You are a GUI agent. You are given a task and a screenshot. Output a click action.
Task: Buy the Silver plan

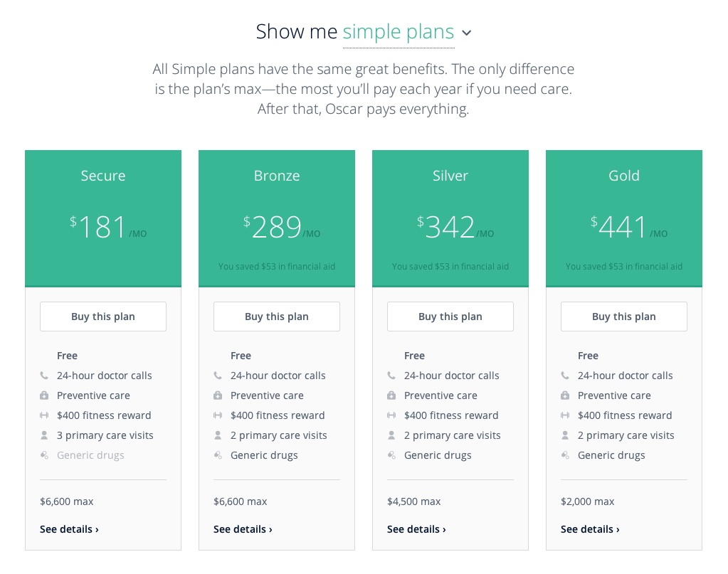click(x=450, y=317)
